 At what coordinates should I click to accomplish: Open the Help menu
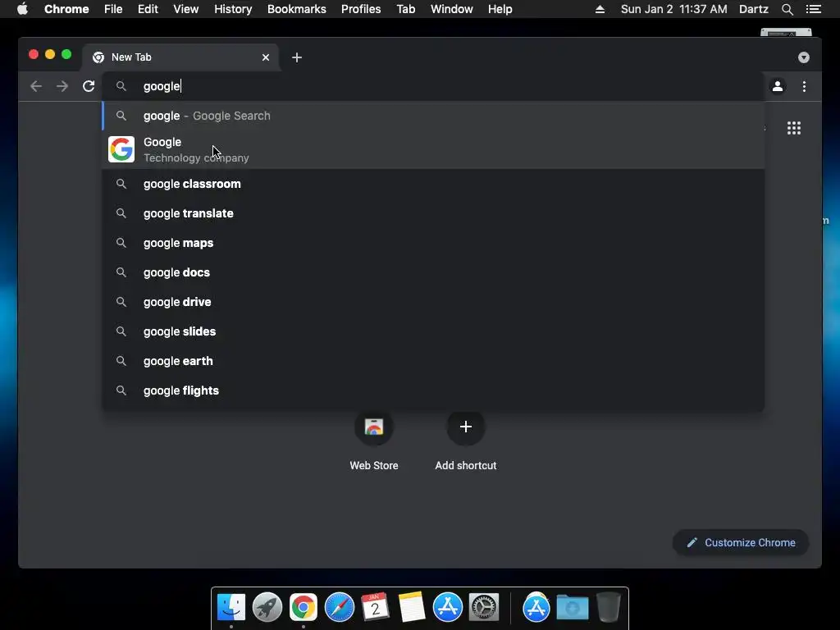tap(500, 9)
